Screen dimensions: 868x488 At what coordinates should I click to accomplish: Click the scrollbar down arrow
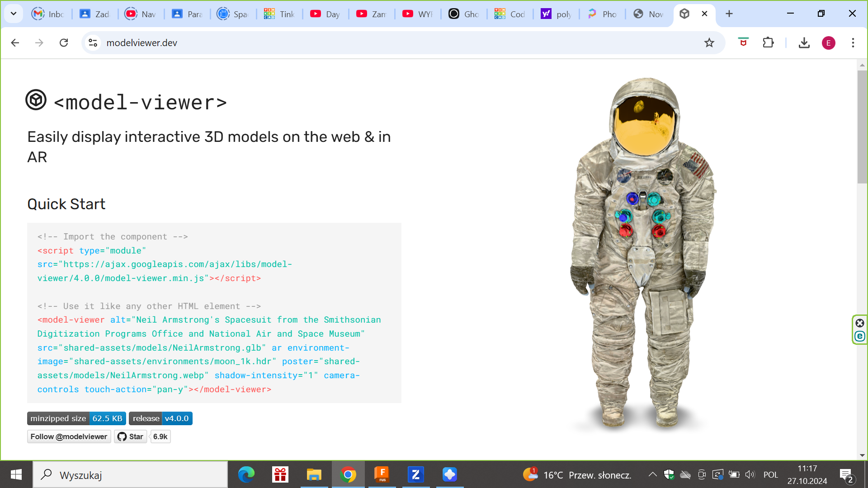coord(862,455)
